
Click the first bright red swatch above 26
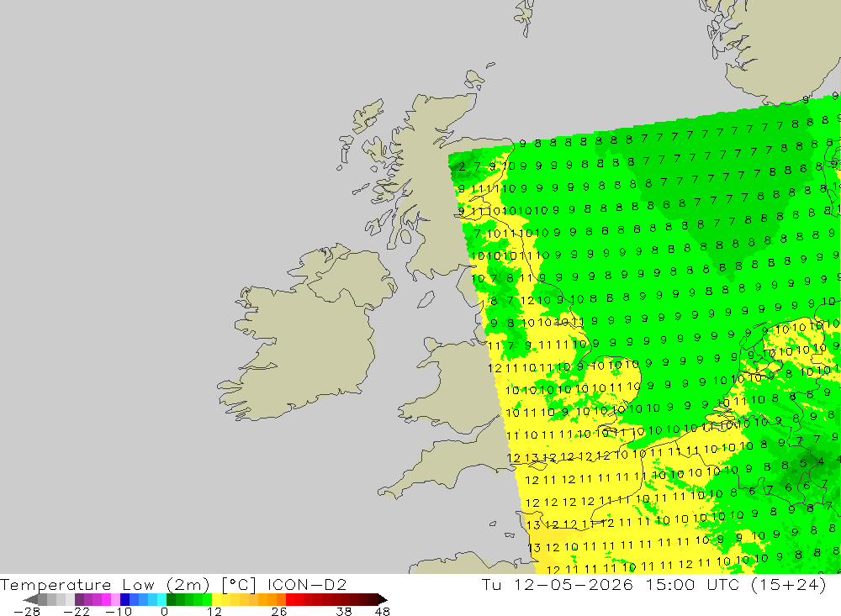click(290, 600)
